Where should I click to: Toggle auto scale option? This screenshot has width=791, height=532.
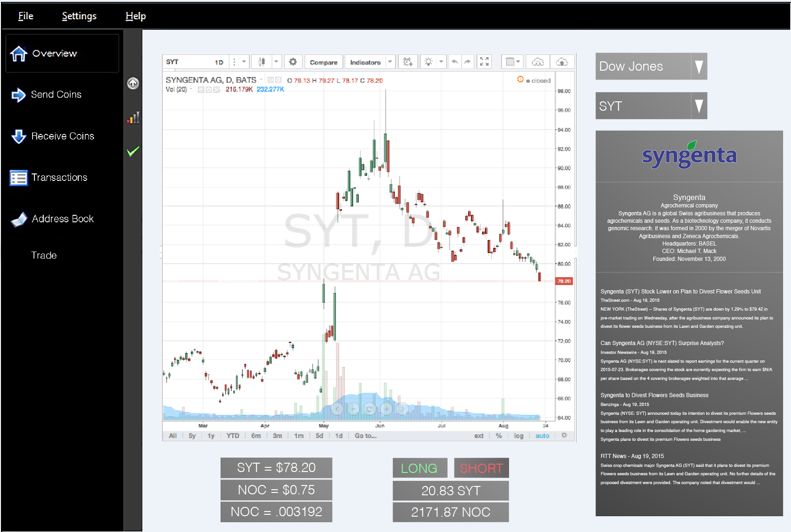(x=543, y=436)
